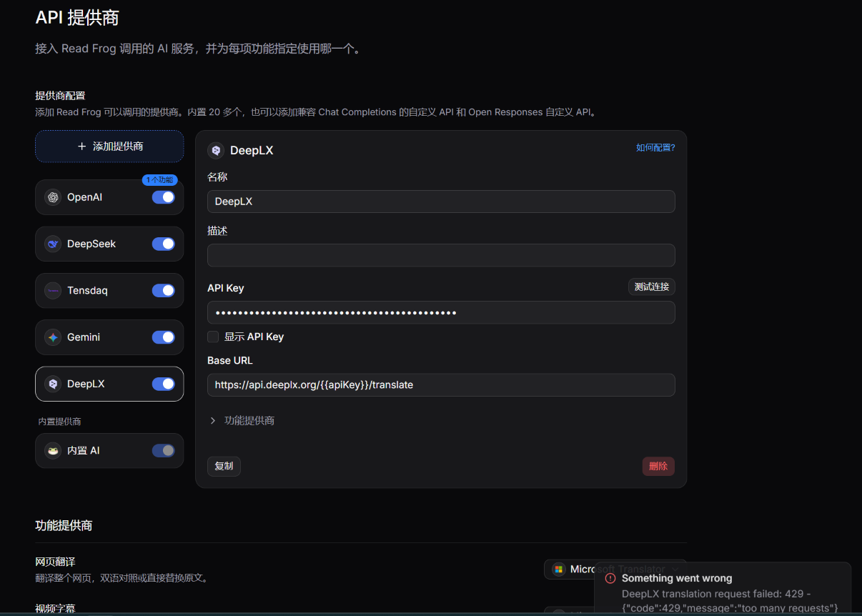Click the DeepLX icon in the provider list
The height and width of the screenshot is (616, 862).
click(53, 384)
